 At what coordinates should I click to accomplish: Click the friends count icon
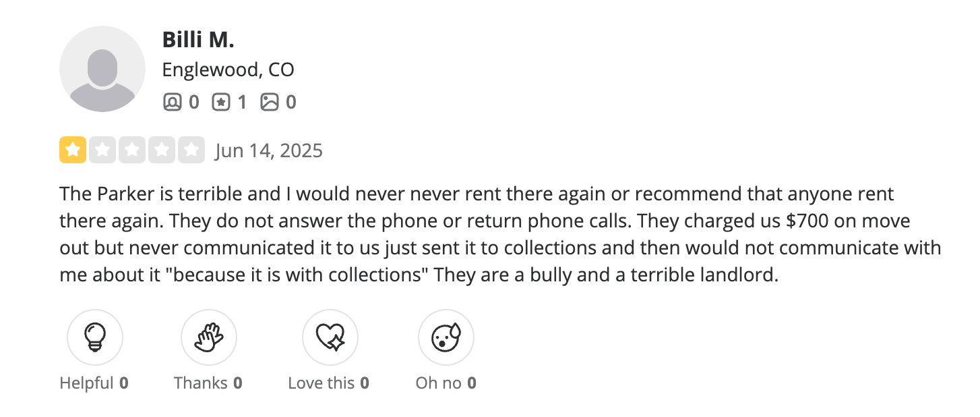click(173, 102)
